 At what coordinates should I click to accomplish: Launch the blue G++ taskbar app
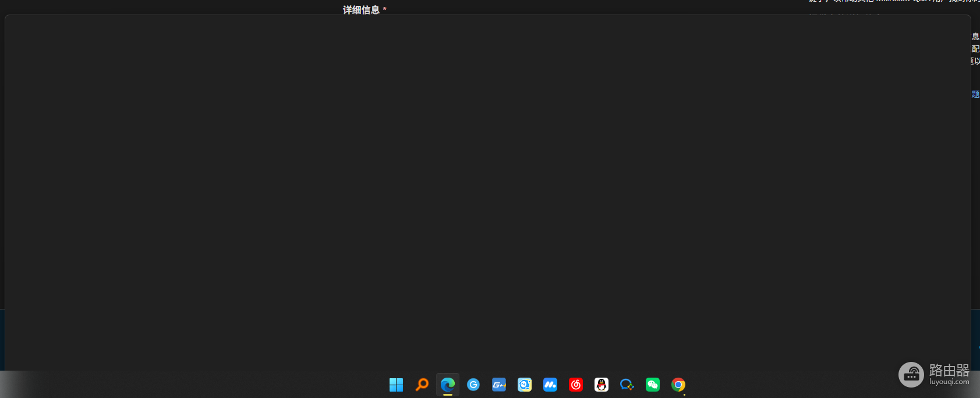point(498,385)
